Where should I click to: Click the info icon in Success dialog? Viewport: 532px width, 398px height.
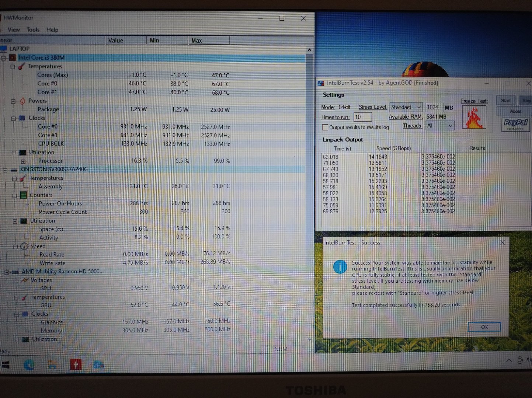(340, 266)
